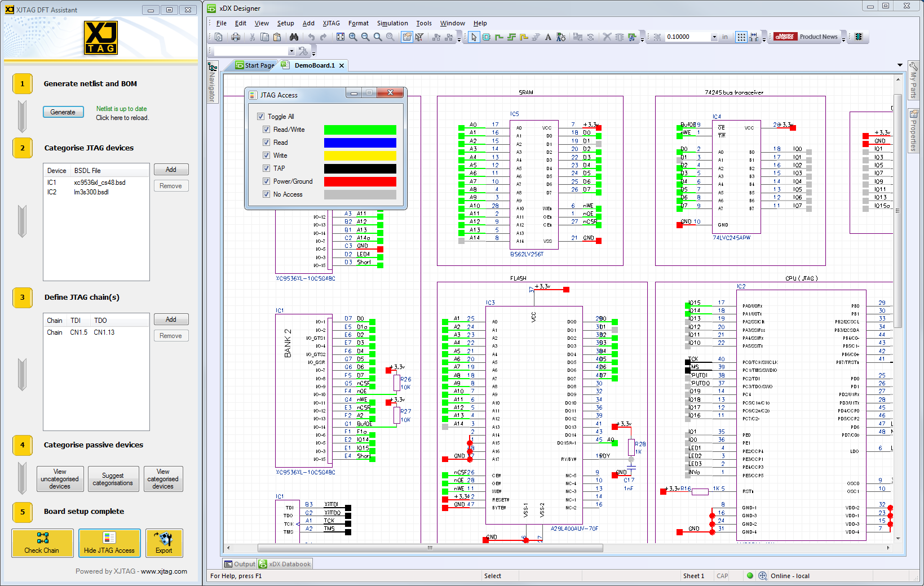Open the Tools menu

tap(424, 23)
